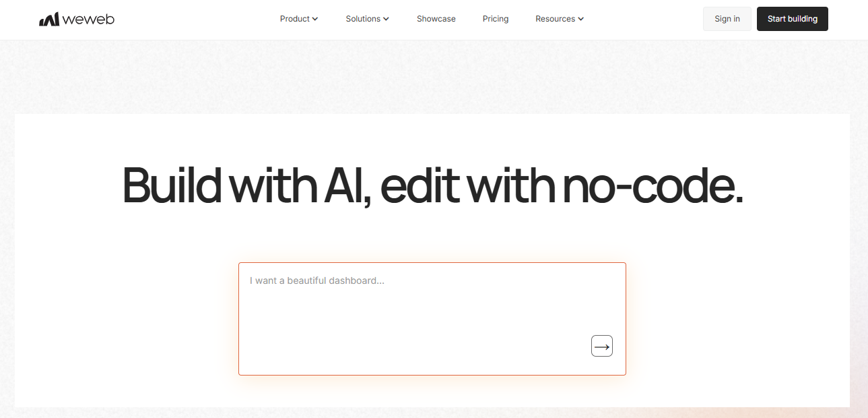Click the weweb wordmark text in header
Screen dimensions: 868x418
pos(88,20)
